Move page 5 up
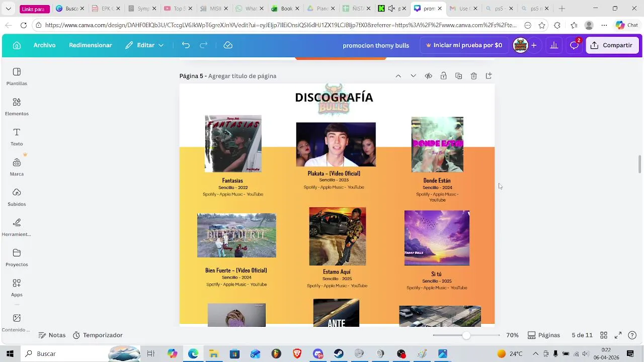 pos(398,76)
